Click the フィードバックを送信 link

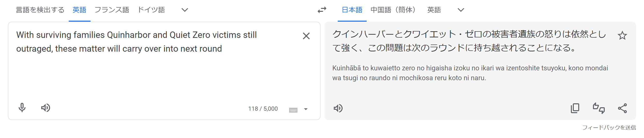pyautogui.click(x=609, y=128)
